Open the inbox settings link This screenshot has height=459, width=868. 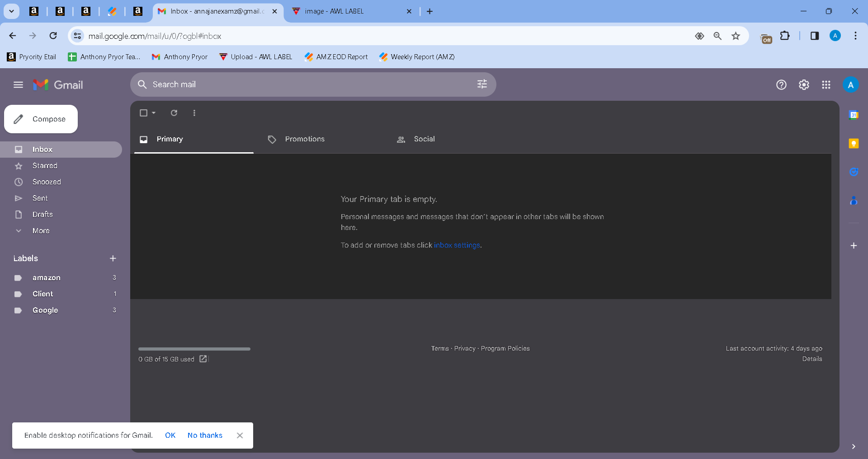pos(457,245)
